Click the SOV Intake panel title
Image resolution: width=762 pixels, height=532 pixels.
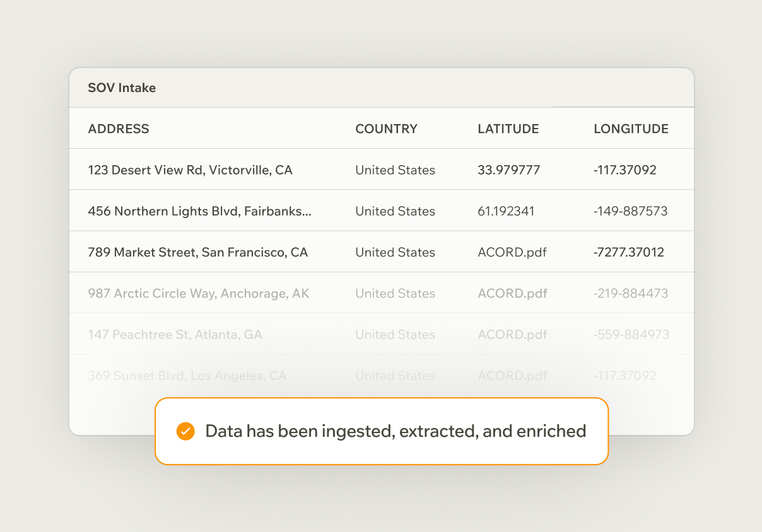pos(122,88)
